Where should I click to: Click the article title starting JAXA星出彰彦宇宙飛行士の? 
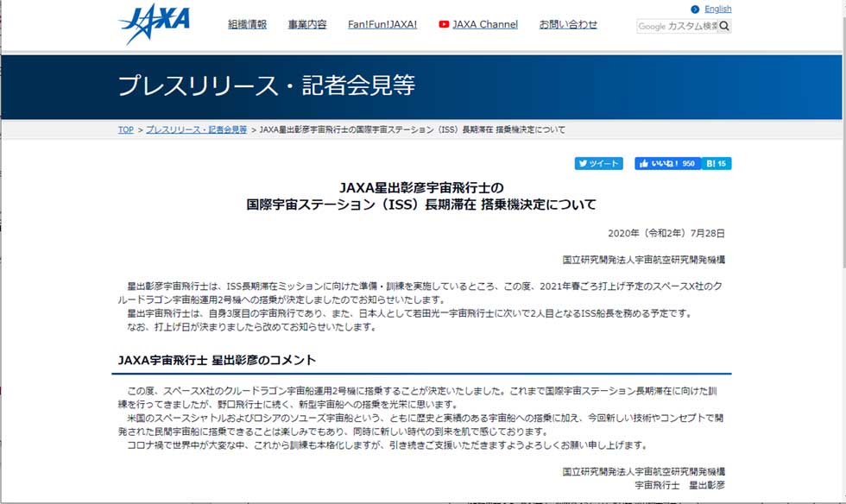421,196
